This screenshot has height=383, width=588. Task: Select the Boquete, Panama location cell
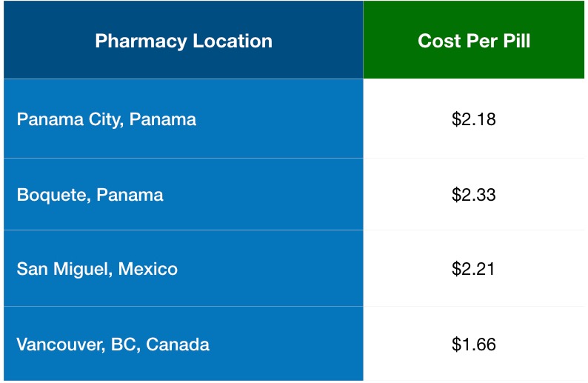90,195
